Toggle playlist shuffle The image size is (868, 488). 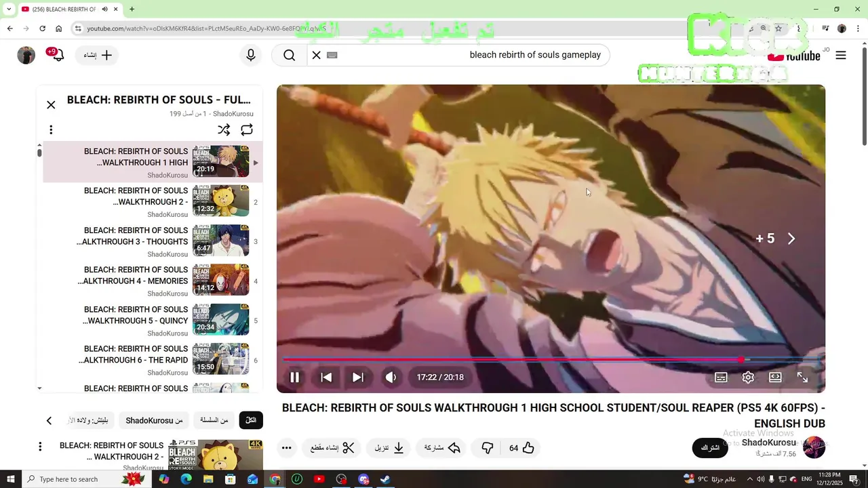[x=224, y=129]
